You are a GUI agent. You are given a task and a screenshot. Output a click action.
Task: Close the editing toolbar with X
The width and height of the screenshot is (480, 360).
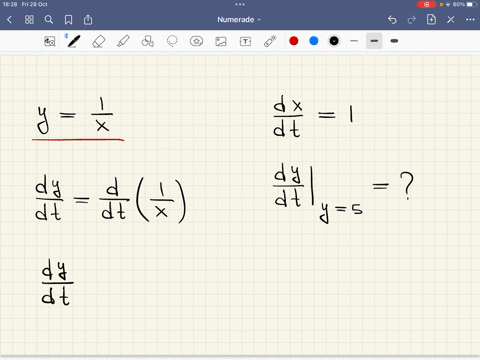pos(451,20)
